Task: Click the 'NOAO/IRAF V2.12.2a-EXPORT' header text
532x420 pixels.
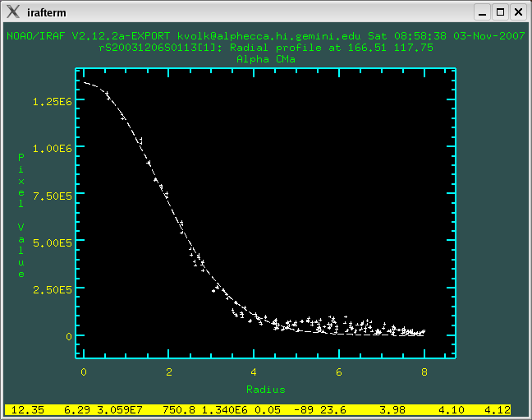Action: point(88,36)
